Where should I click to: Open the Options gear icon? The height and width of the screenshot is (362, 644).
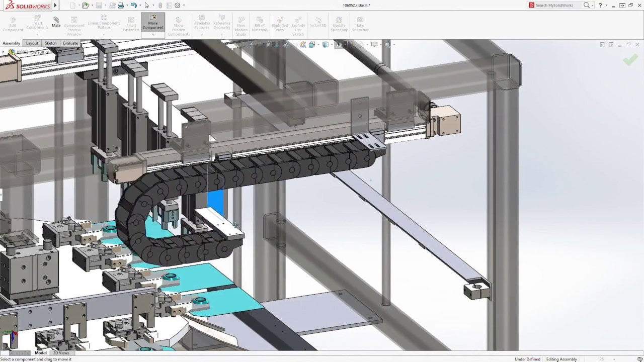coord(177,5)
